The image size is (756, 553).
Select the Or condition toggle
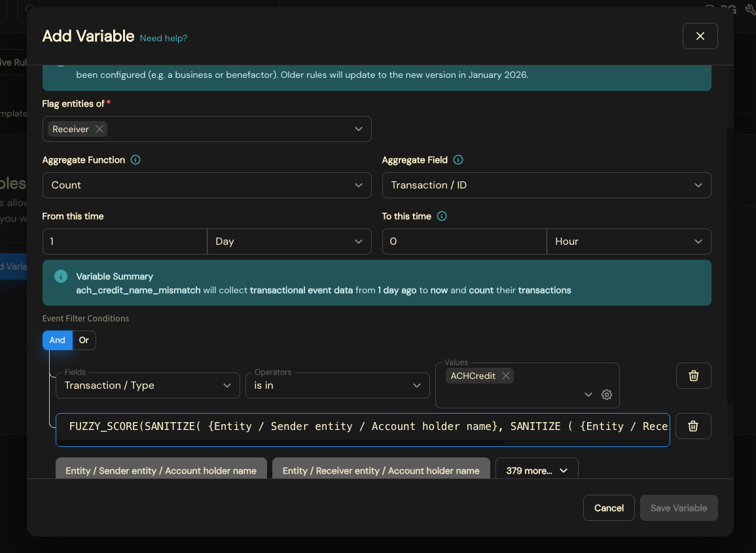[84, 340]
